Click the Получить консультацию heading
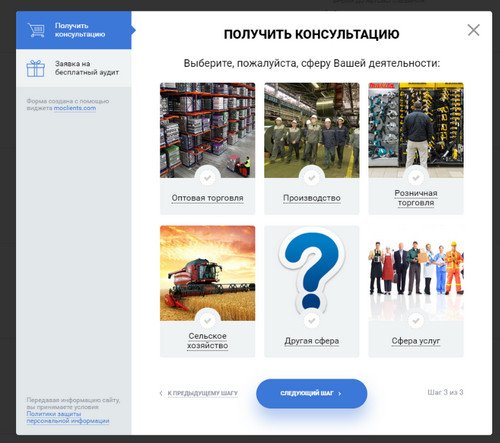 pyautogui.click(x=311, y=34)
